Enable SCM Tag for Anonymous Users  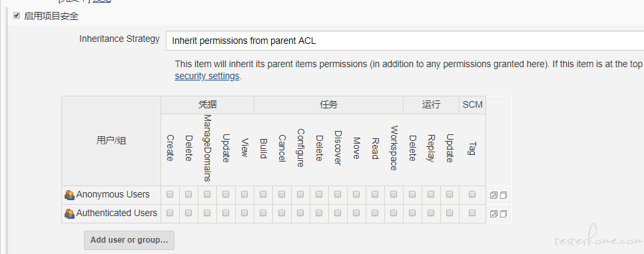click(x=472, y=195)
